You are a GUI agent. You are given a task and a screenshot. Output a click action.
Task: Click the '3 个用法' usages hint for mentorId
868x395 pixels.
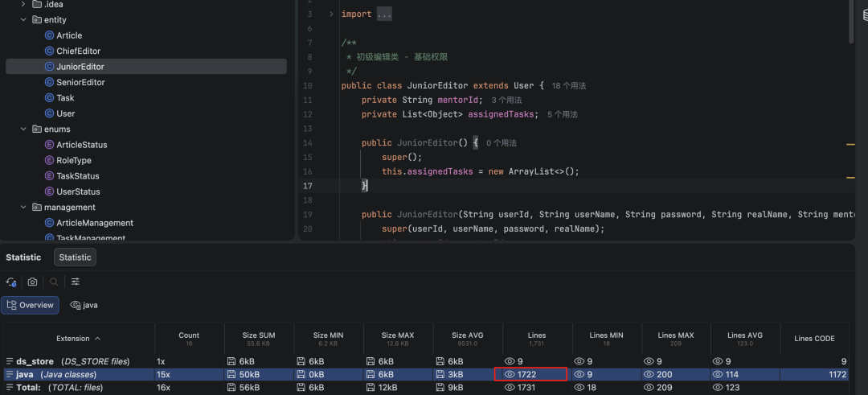tap(506, 101)
